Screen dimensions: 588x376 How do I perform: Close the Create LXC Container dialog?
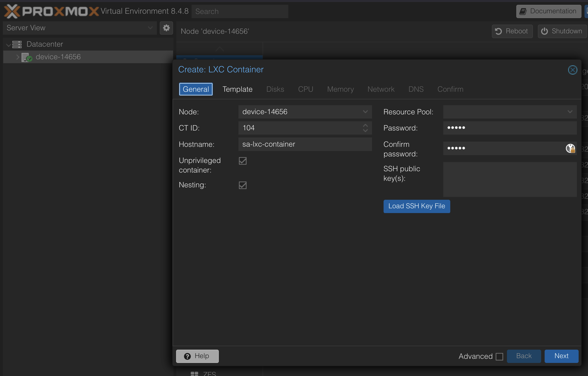(x=572, y=70)
